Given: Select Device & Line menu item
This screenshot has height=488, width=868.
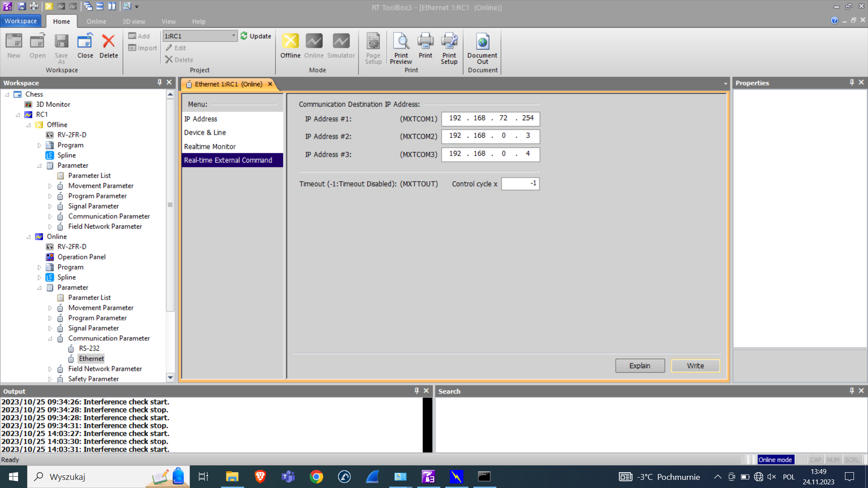Looking at the screenshot, I should click(x=205, y=132).
